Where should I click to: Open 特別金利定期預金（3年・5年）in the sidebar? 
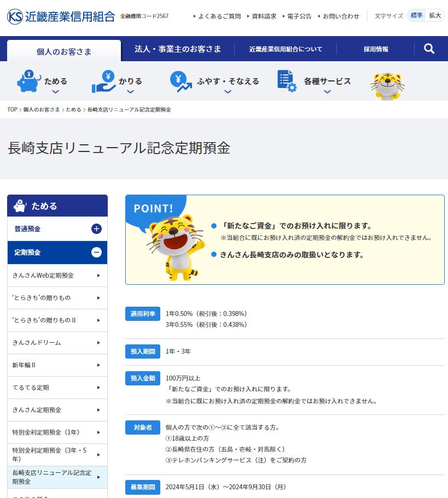[x=57, y=455]
